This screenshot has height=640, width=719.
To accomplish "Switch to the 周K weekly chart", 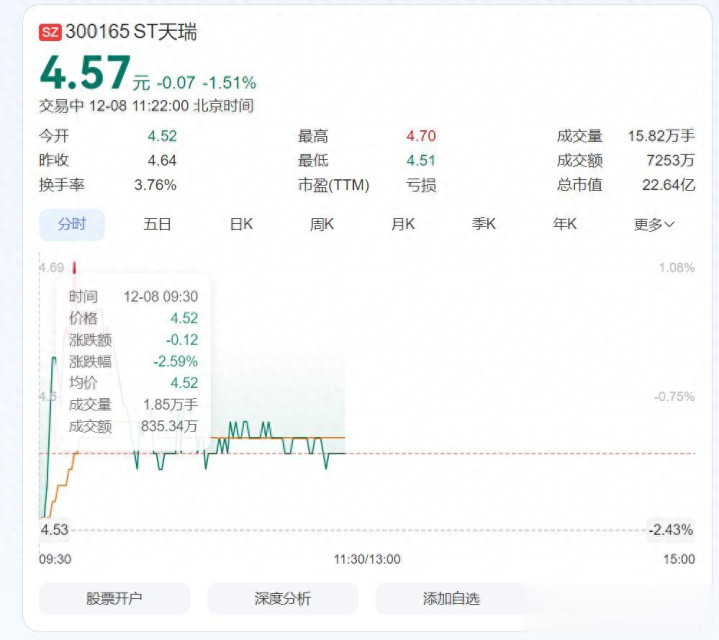I will [x=322, y=224].
